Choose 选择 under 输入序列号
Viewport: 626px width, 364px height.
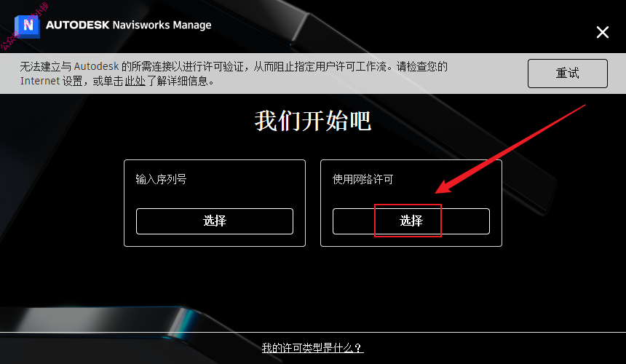(x=215, y=221)
